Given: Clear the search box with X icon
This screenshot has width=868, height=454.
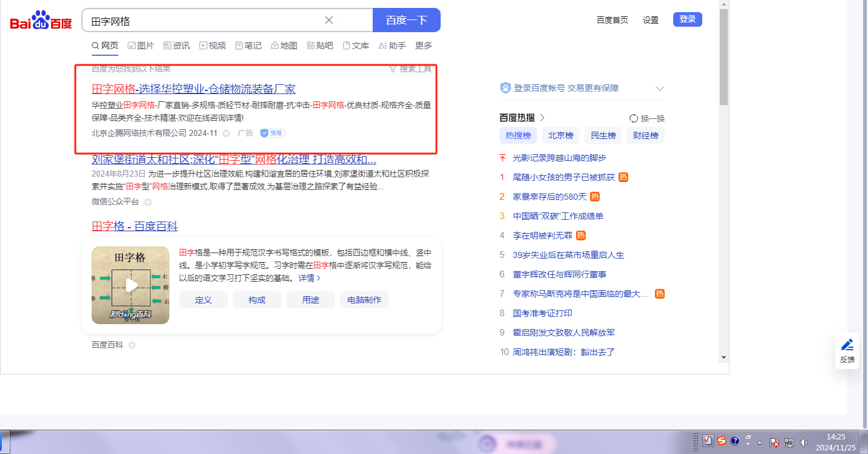Looking at the screenshot, I should pyautogui.click(x=329, y=20).
